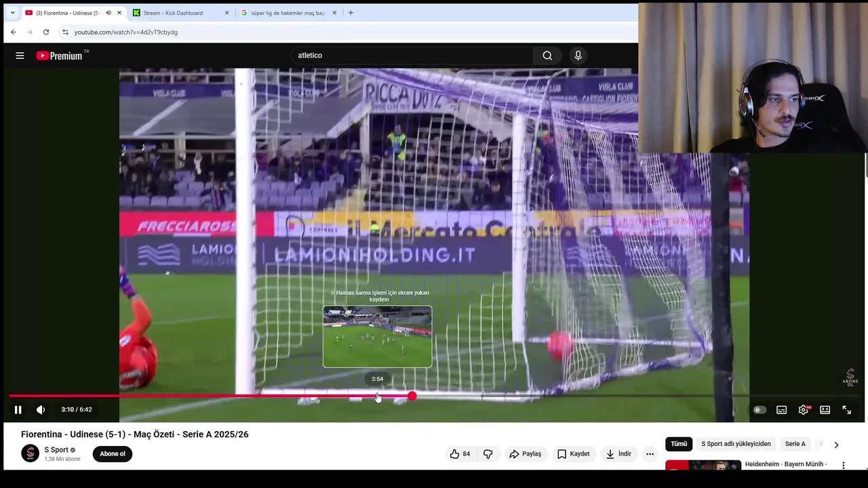Pause the video playback
Viewport: 868px width, 488px height.
point(18,409)
